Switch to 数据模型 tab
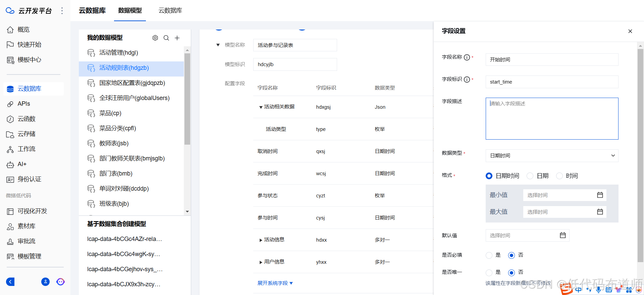This screenshot has width=644, height=295. click(x=130, y=10)
